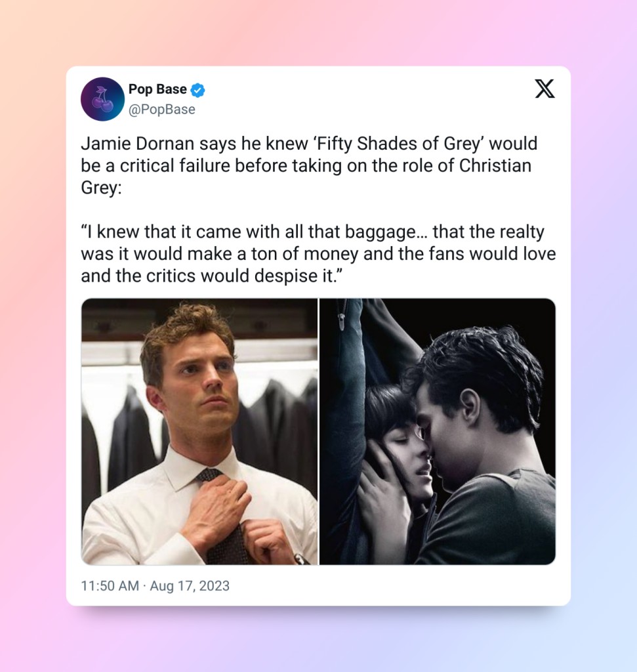Click the zipper pull in right image
The image size is (637, 672).
tap(341, 320)
